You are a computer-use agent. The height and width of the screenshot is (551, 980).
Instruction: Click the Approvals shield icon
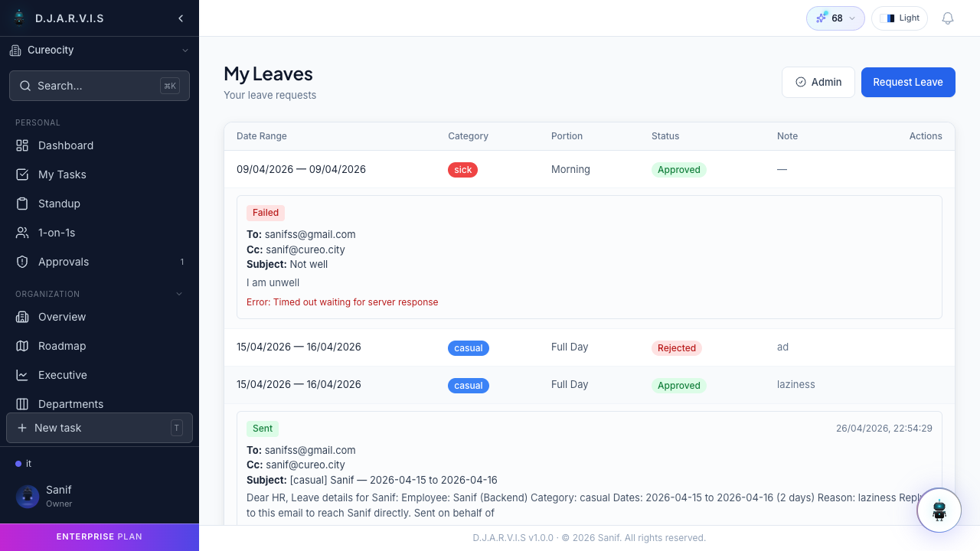point(22,262)
